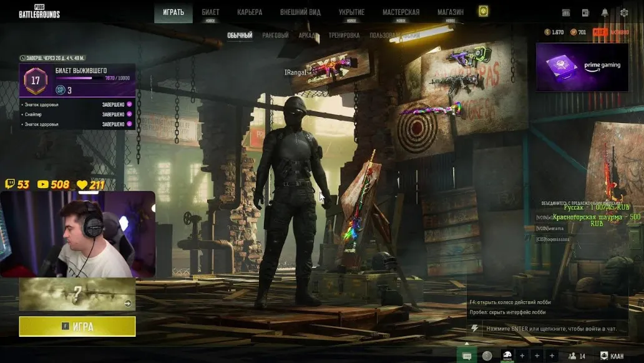Click the Снайпер mission completed checkmark
The image size is (644, 363).
[x=129, y=114]
